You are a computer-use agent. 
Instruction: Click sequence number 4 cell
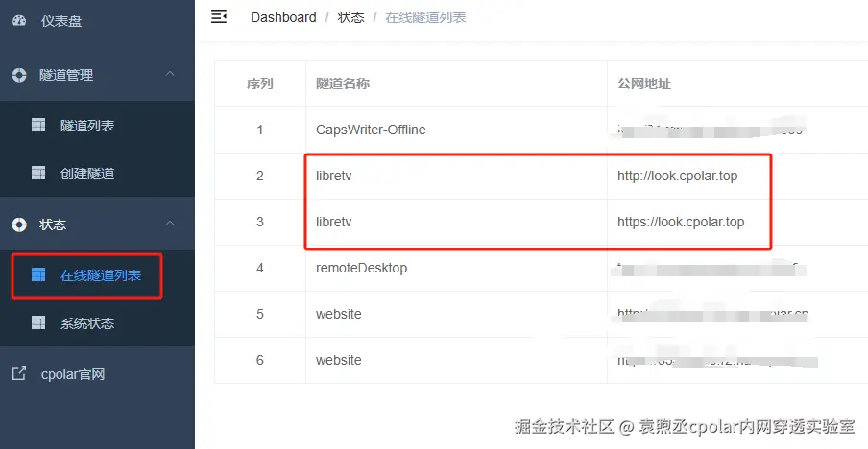(259, 269)
